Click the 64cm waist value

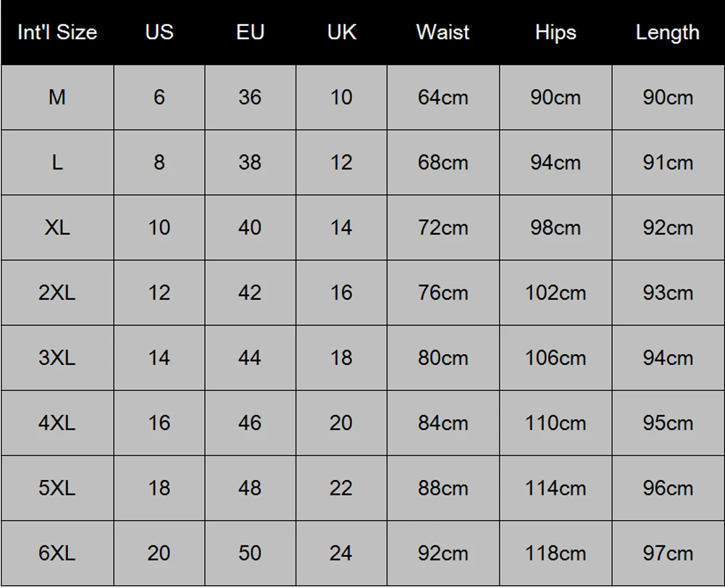pyautogui.click(x=443, y=97)
